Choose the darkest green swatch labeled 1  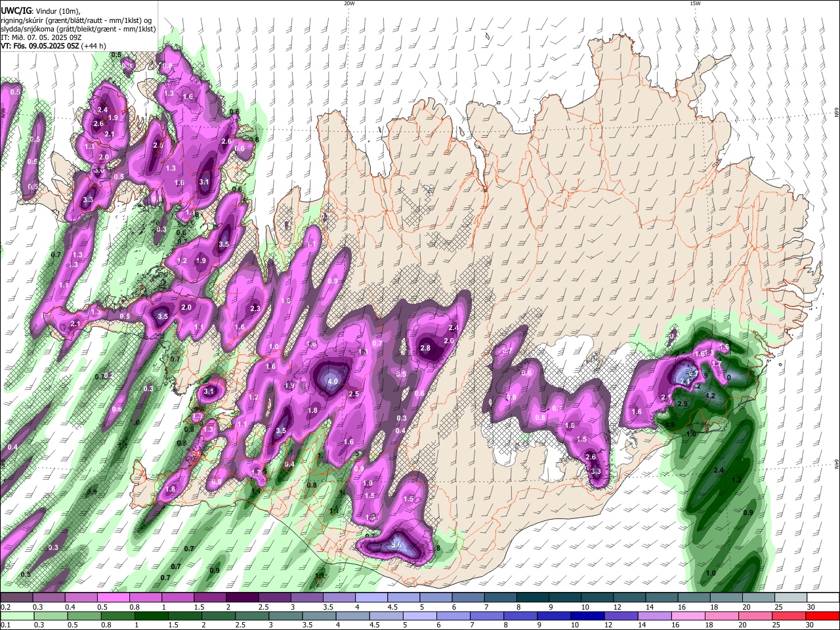[151, 616]
